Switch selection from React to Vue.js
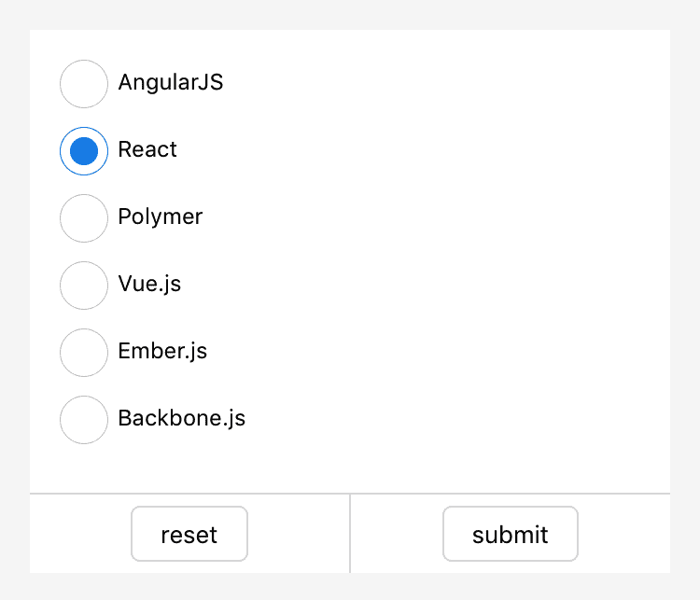Image resolution: width=700 pixels, height=600 pixels. point(84,286)
